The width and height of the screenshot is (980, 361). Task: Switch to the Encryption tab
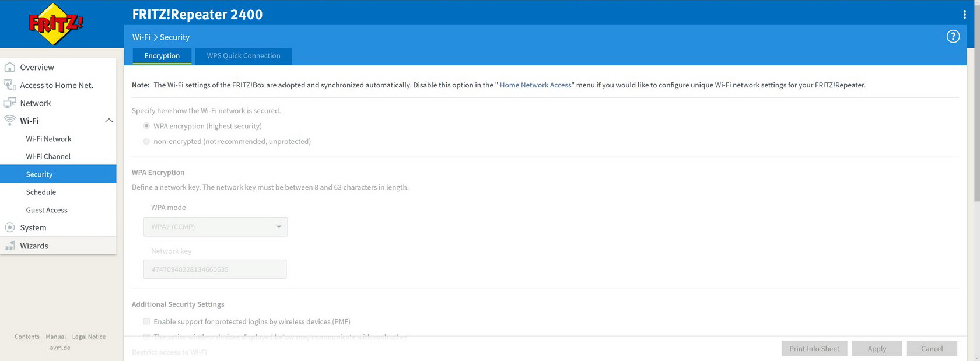(x=162, y=56)
